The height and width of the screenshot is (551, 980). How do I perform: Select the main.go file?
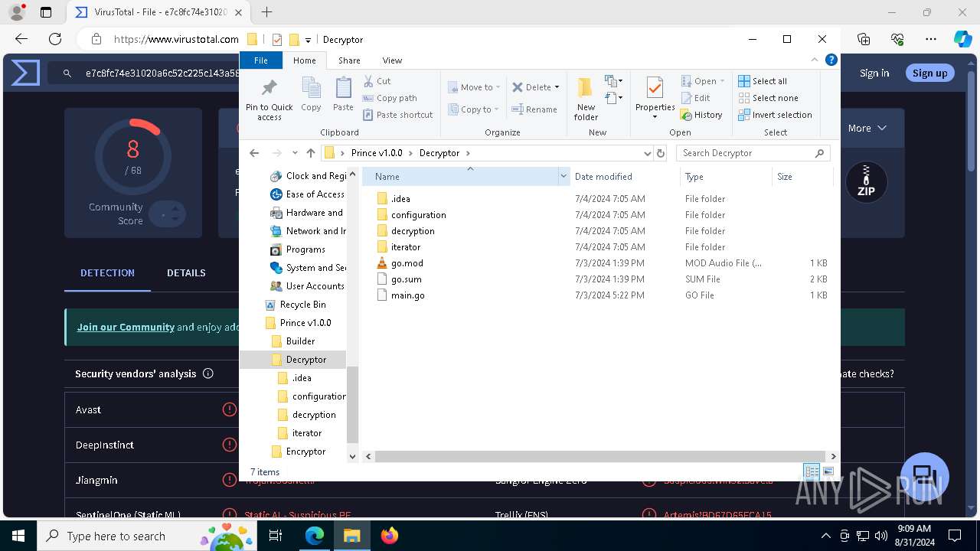click(407, 295)
